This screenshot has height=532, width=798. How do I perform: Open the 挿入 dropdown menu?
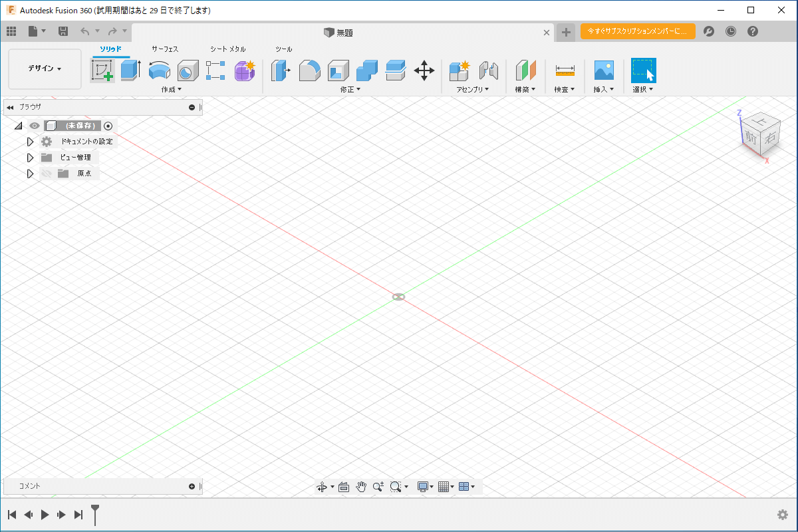pos(604,89)
